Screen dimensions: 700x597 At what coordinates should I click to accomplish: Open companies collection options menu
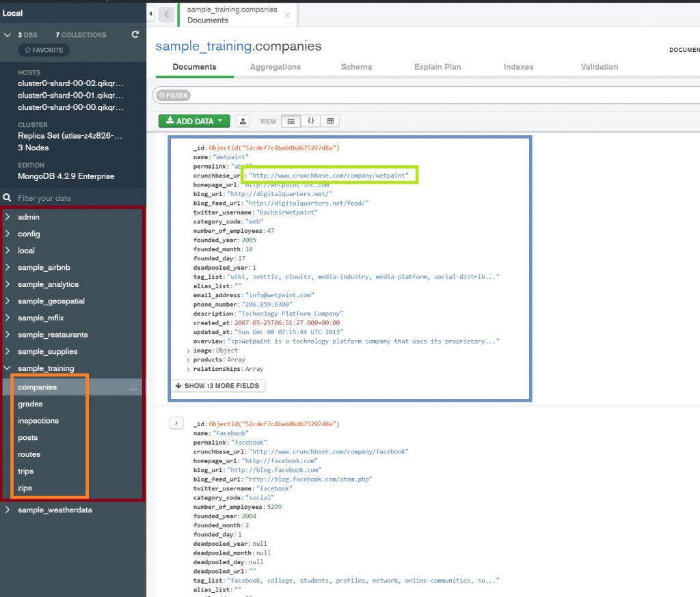click(x=133, y=389)
